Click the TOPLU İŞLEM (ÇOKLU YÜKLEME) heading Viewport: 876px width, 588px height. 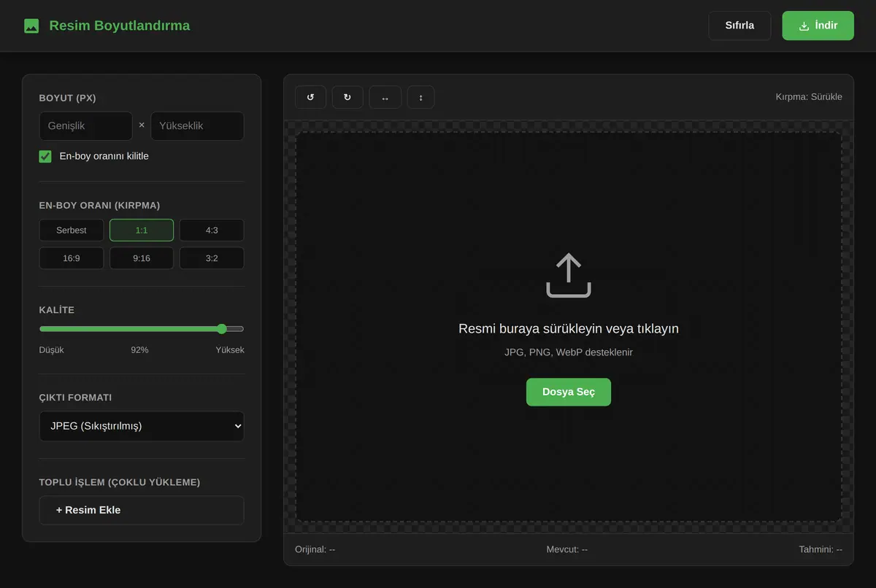(120, 482)
